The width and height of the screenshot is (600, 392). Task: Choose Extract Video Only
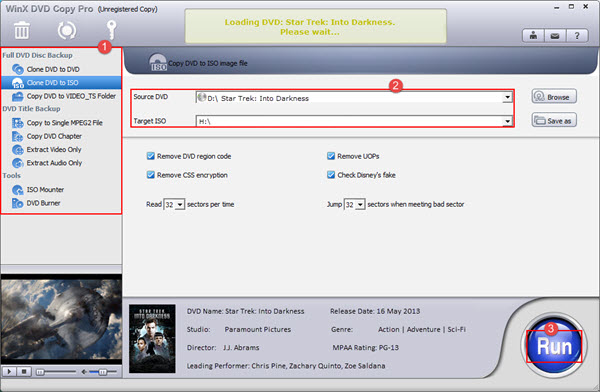(x=54, y=150)
